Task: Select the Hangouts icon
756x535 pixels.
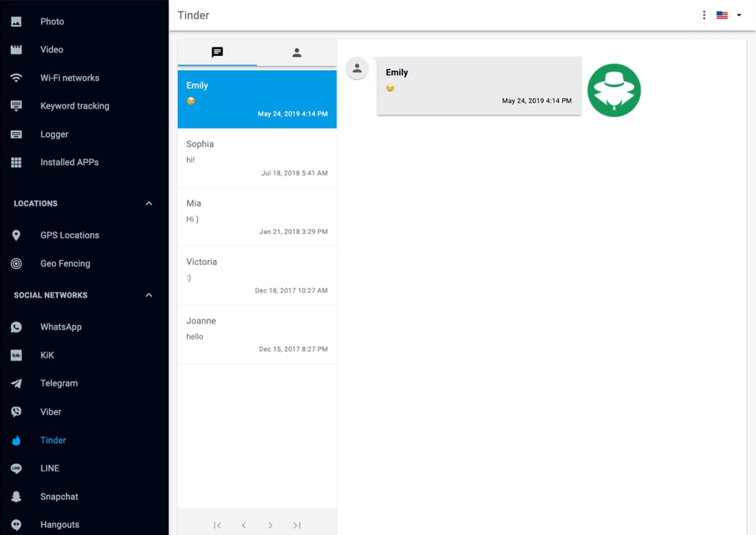Action: point(16,524)
